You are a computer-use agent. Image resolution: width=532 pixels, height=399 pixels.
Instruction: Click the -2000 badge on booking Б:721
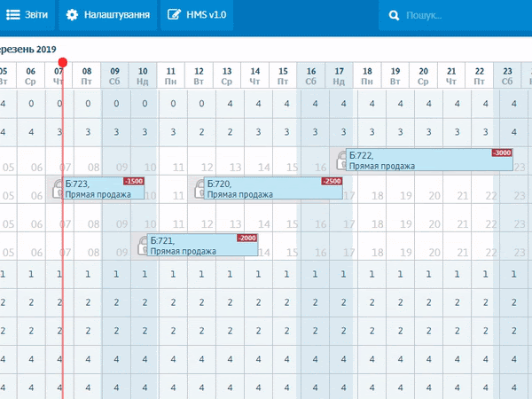point(246,239)
